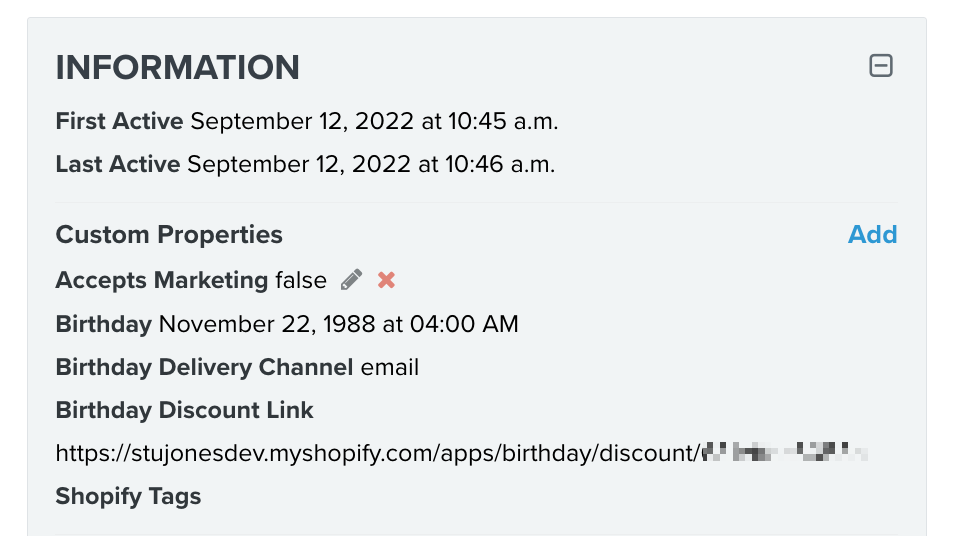Click the Custom Properties heading
The height and width of the screenshot is (536, 964).
pos(169,235)
